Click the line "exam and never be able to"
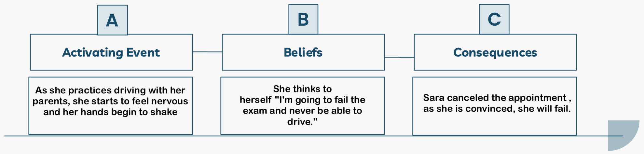644x154 pixels. pos(302,111)
